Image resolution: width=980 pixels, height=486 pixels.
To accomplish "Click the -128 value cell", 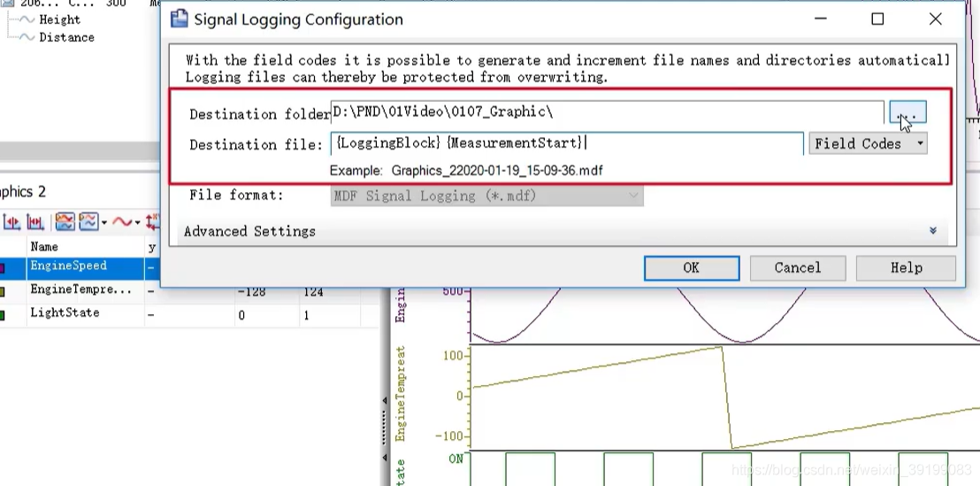I will [252, 291].
